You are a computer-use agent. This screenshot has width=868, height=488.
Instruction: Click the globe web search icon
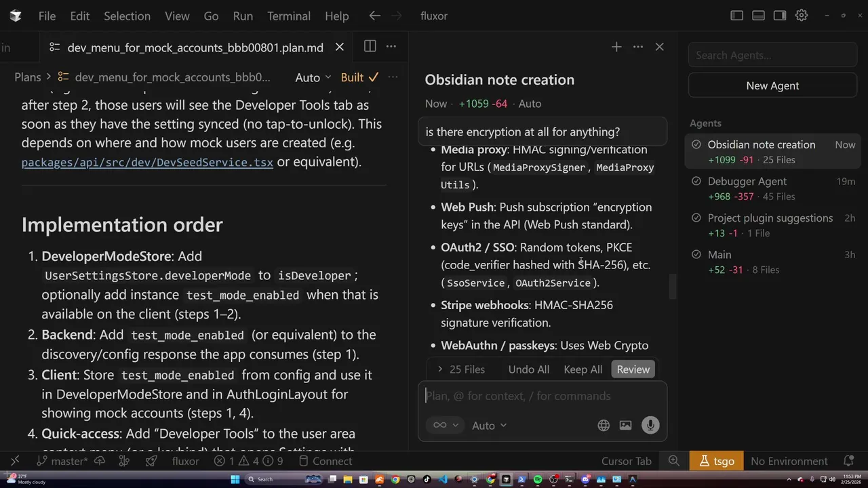click(x=604, y=425)
